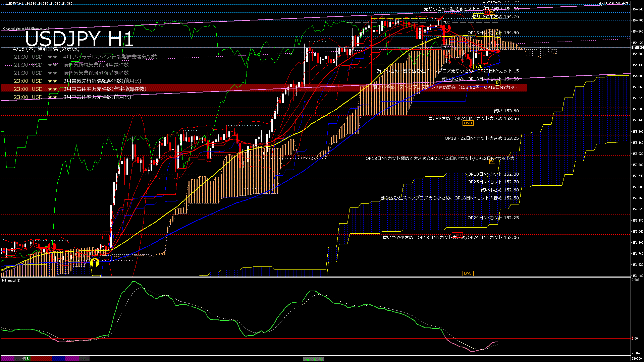
Task: Click the red M pivot label box
Action: tap(486, 12)
